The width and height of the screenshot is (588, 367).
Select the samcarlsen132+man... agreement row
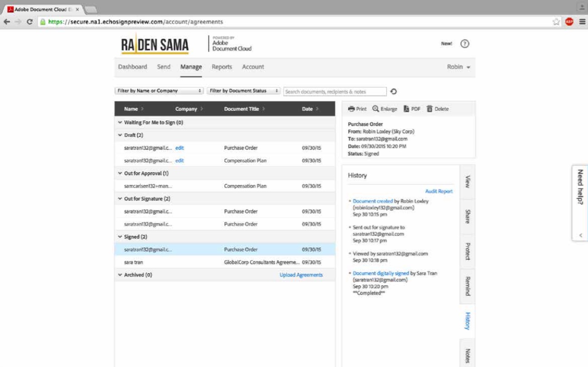click(x=225, y=186)
